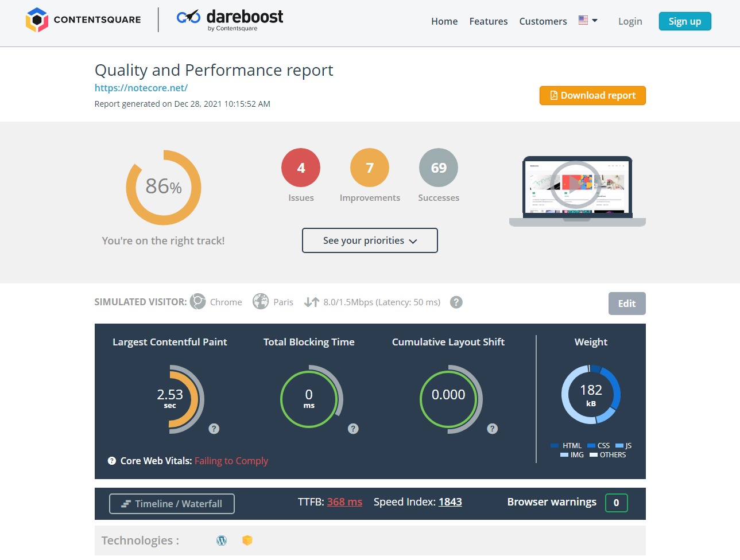740x560 pixels.
Task: Open the Timeline / Waterfall view
Action: point(172,504)
